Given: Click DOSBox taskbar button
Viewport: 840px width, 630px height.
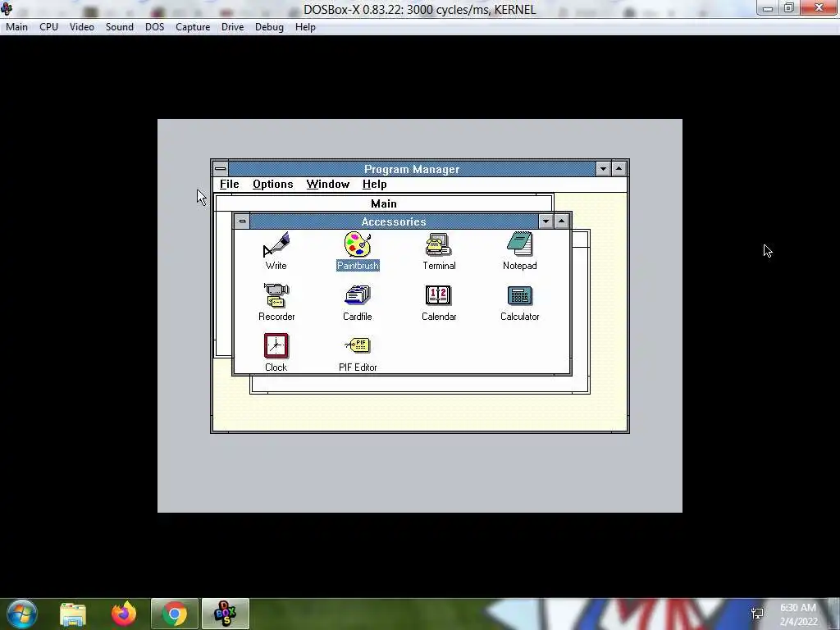Looking at the screenshot, I should [226, 614].
